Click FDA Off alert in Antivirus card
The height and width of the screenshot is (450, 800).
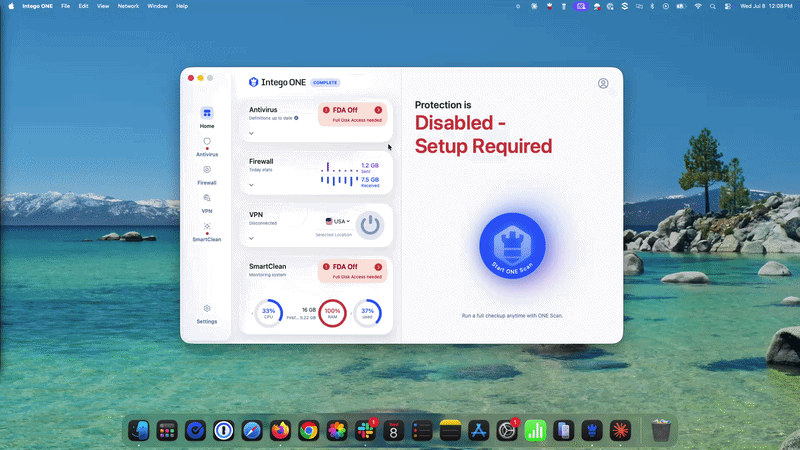tap(352, 114)
